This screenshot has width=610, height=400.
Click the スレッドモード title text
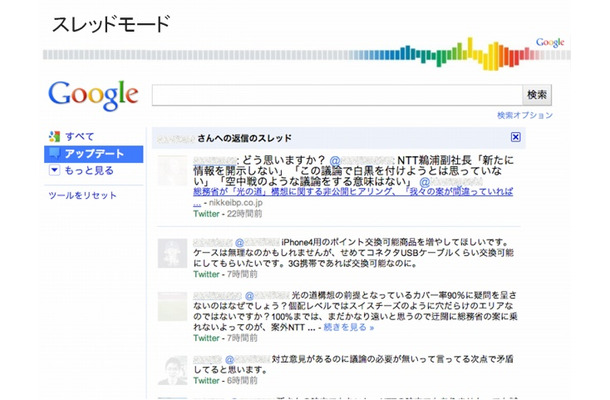point(111,24)
